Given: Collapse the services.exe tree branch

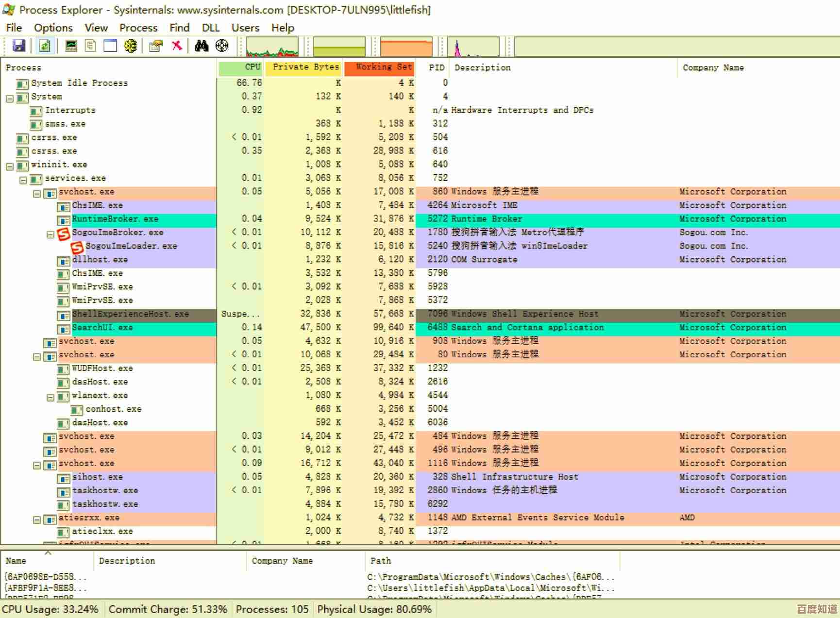Looking at the screenshot, I should 23,180.
